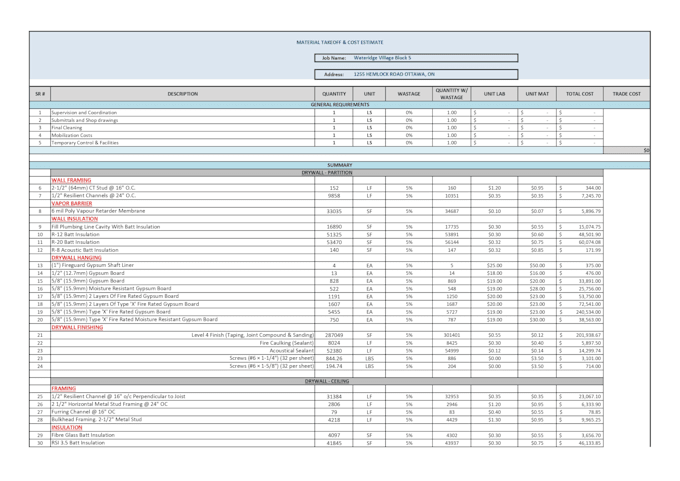Viewport: 680px width, 481px height.
Task: Click the TRADE COST column header
Action: tap(627, 94)
